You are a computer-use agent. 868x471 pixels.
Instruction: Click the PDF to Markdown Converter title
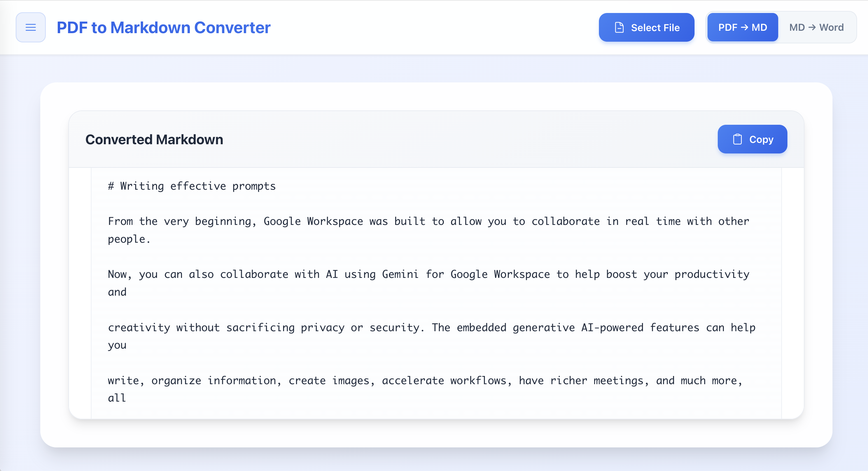pyautogui.click(x=164, y=28)
